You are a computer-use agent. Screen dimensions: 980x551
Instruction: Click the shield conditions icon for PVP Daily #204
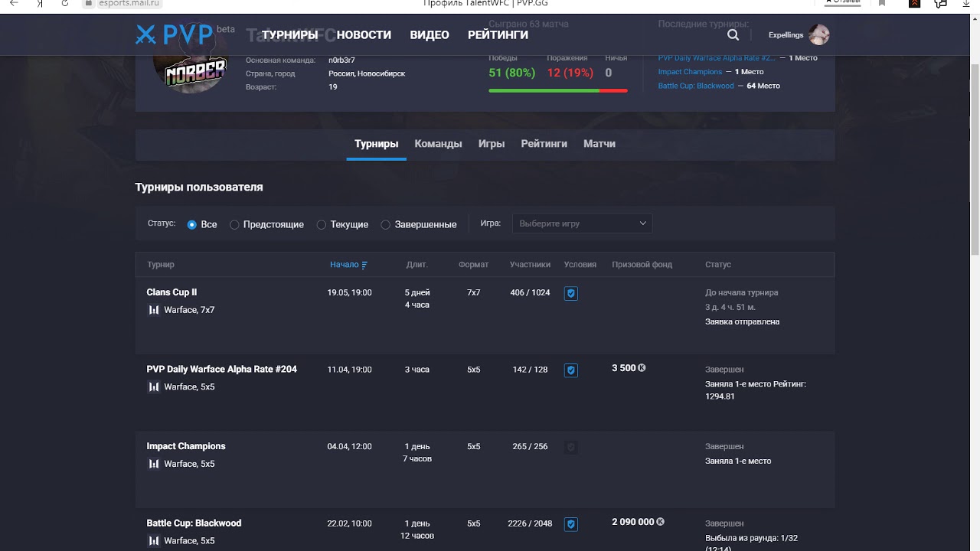pyautogui.click(x=570, y=370)
